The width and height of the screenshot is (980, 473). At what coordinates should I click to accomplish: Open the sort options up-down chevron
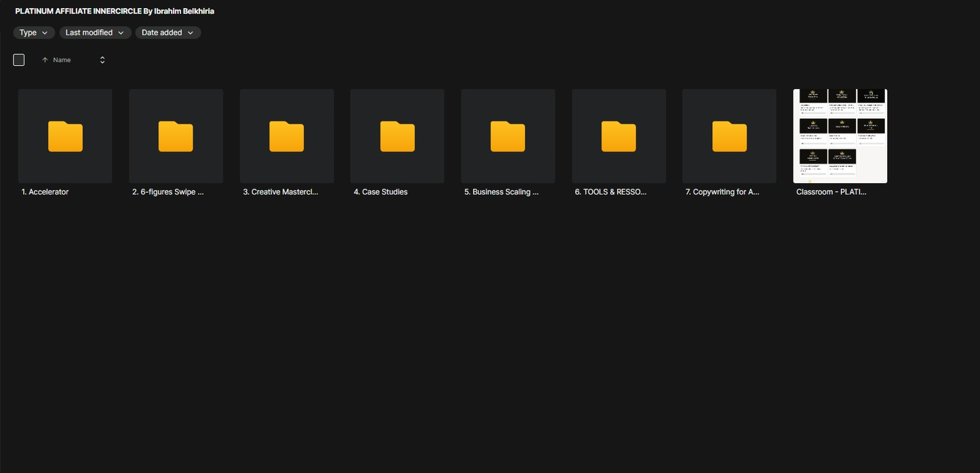tap(102, 60)
